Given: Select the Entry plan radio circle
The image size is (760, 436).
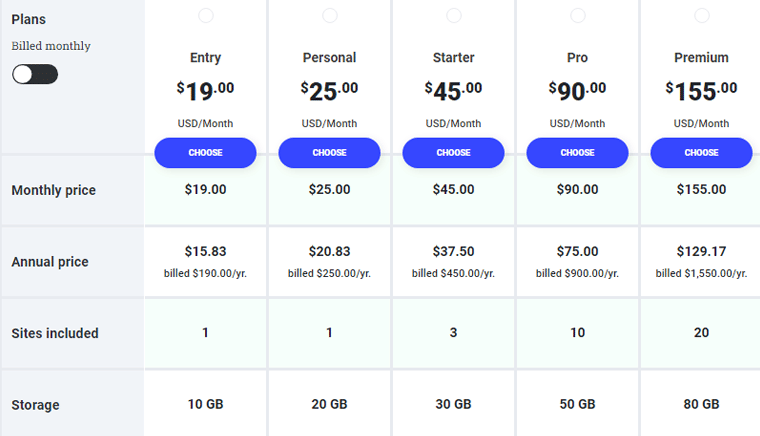Looking at the screenshot, I should [206, 16].
